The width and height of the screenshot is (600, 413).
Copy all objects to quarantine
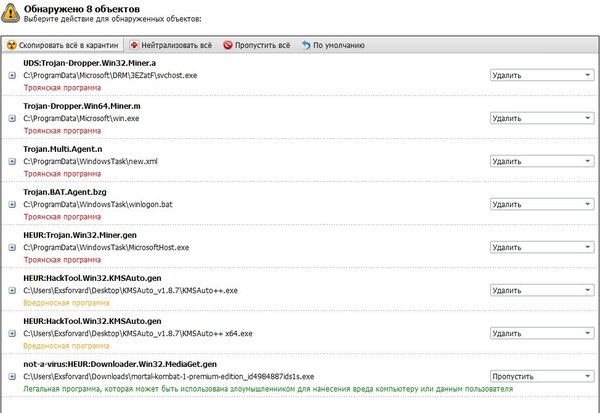coord(63,45)
